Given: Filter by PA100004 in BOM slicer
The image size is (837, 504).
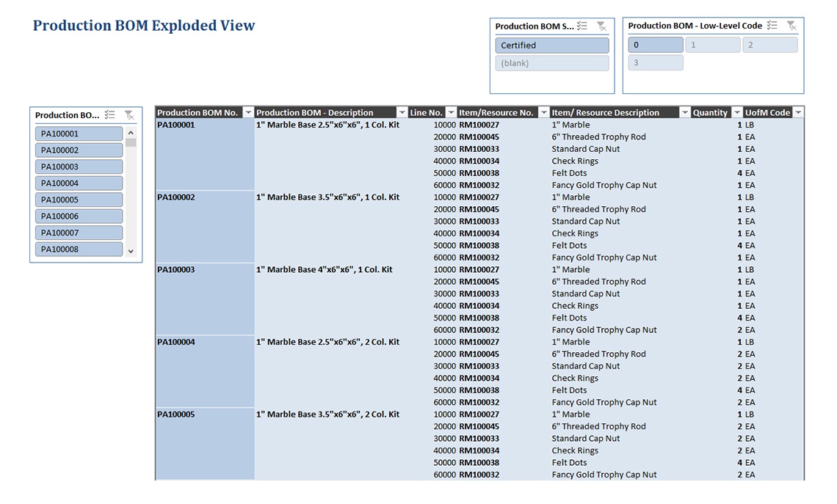Looking at the screenshot, I should point(79,183).
